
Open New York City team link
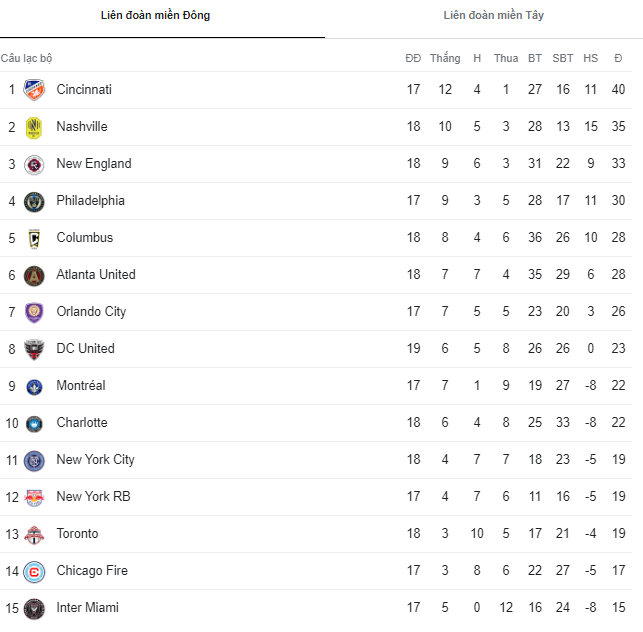tap(95, 460)
